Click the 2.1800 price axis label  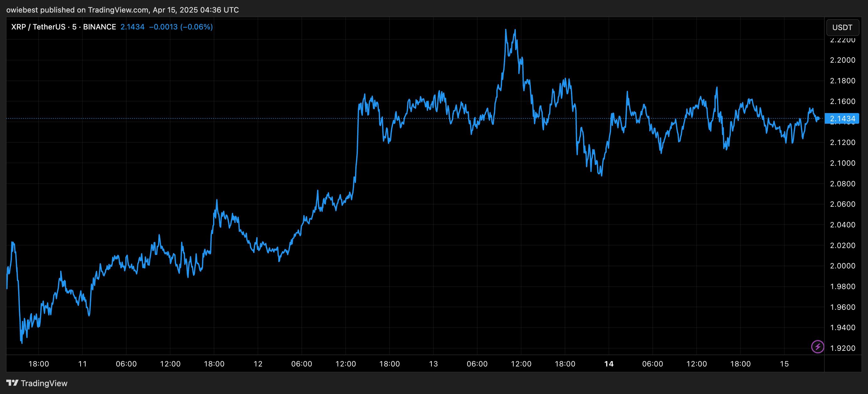pos(842,80)
